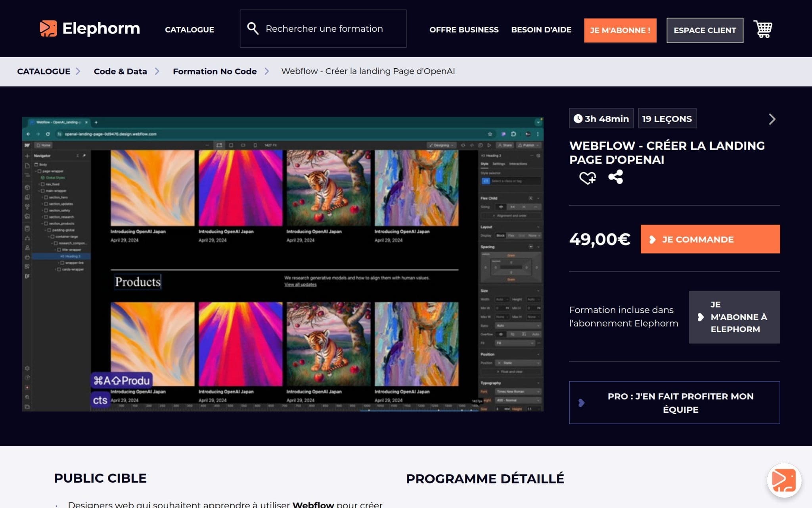Go to CATALOGUE breadcrumb link
Screen dimensions: 812x508
point(44,71)
